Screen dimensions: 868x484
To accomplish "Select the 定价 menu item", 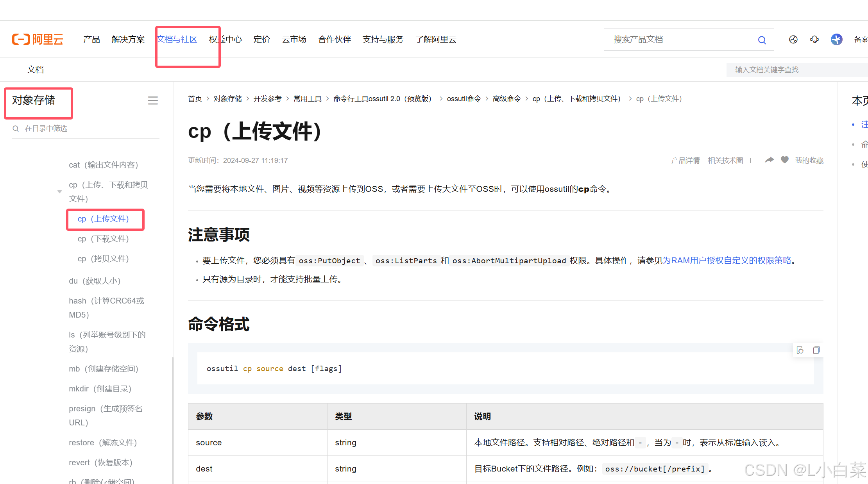I will pos(261,39).
